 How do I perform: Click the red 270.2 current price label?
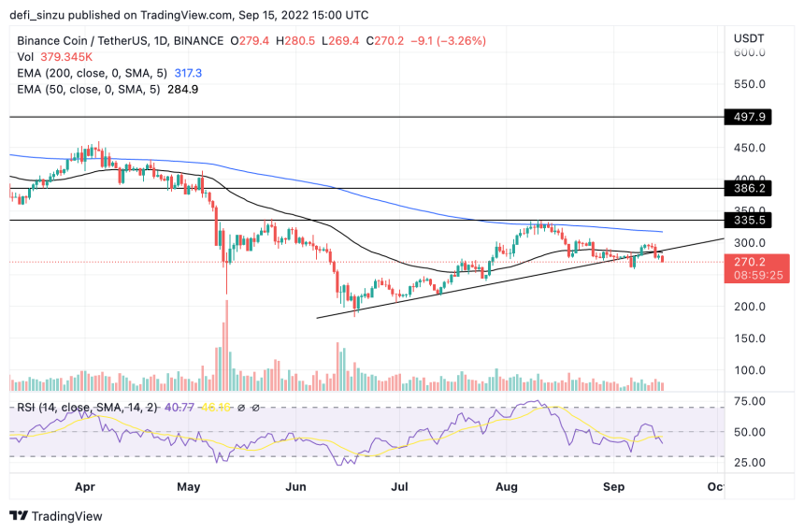pyautogui.click(x=749, y=262)
